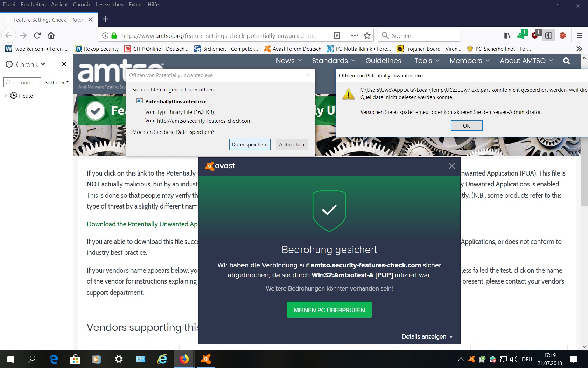Image resolution: width=588 pixels, height=368 pixels.
Task: Click the volume icon in system tray
Action: click(513, 359)
